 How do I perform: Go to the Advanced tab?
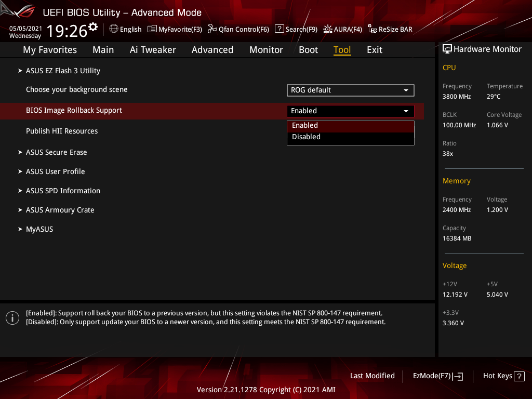click(x=212, y=50)
